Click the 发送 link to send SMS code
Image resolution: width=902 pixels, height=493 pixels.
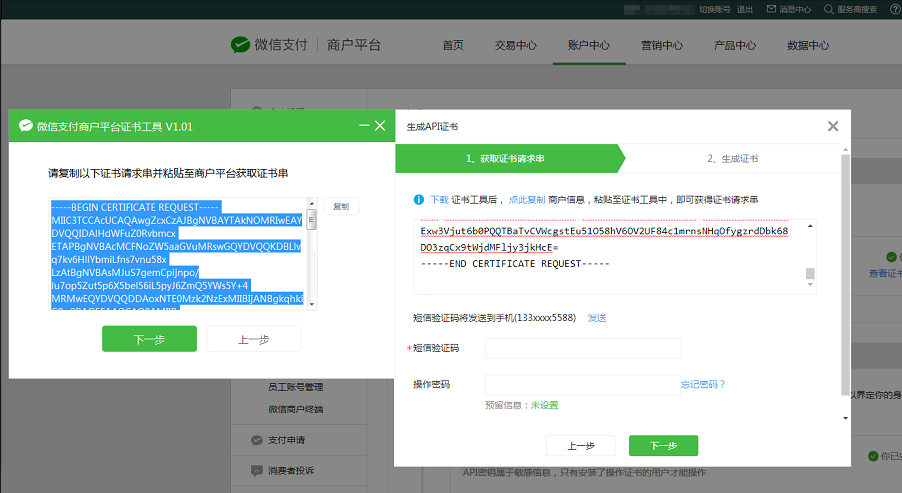coord(597,318)
